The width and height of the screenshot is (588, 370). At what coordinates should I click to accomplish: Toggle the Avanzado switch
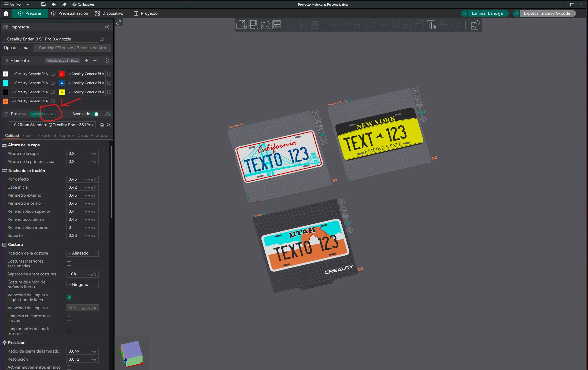95,114
